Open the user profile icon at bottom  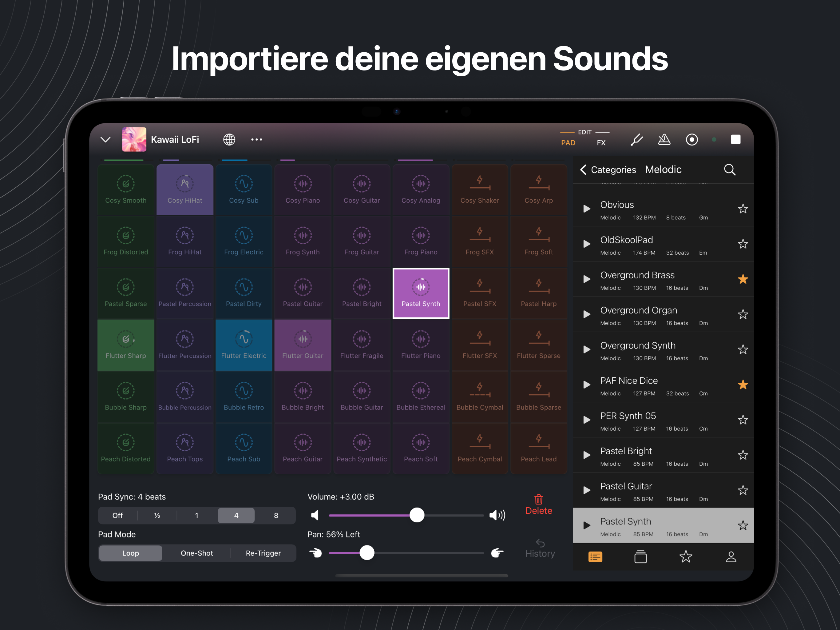(731, 557)
